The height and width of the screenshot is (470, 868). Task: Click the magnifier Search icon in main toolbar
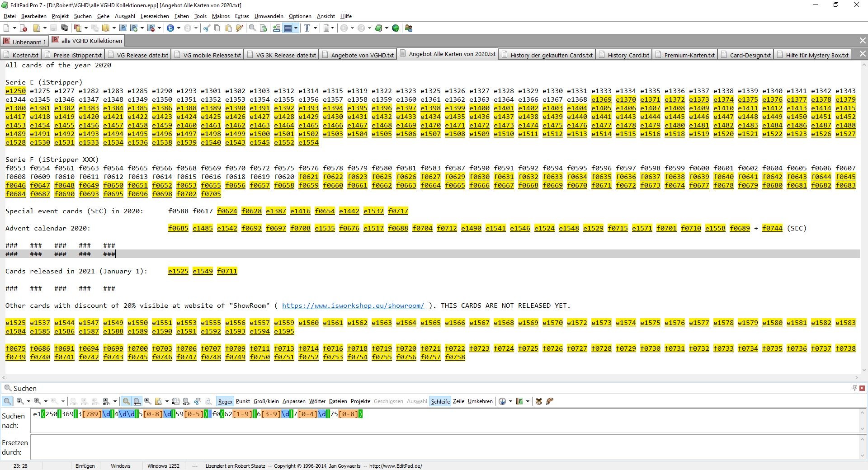pyautogui.click(x=252, y=28)
